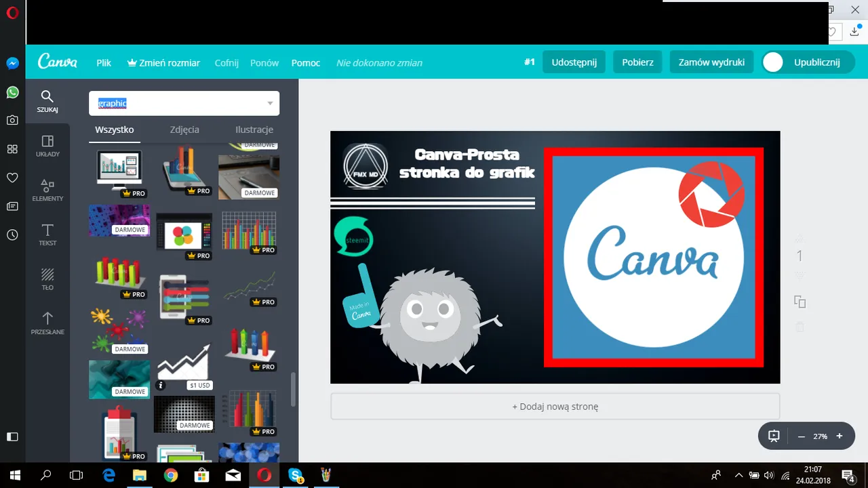The height and width of the screenshot is (488, 868).
Task: Open the Układy layouts panel
Action: coord(47,145)
